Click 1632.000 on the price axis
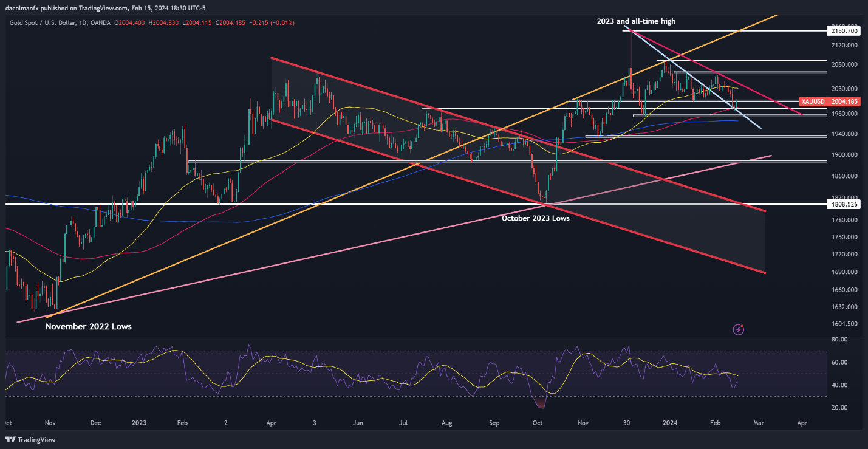The width and height of the screenshot is (868, 449). 844,307
